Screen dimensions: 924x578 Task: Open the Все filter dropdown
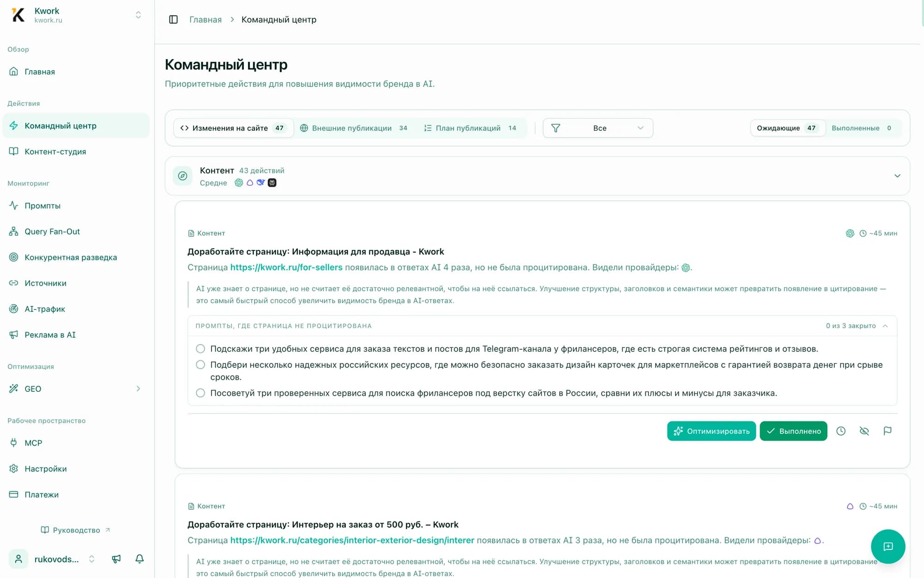[x=598, y=128]
